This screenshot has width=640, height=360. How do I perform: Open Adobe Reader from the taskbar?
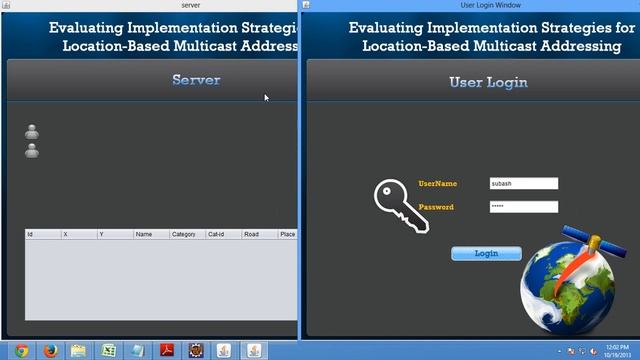point(167,351)
